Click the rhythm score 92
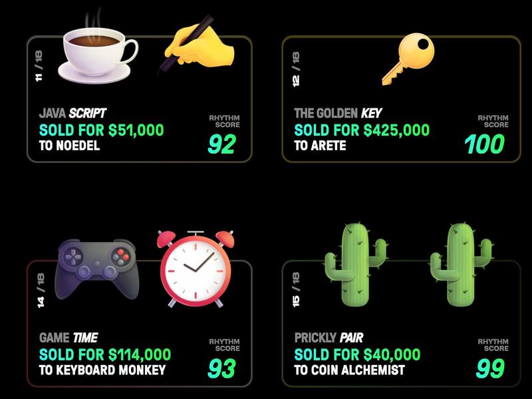Viewport: 532px width, 399px height. point(222,144)
